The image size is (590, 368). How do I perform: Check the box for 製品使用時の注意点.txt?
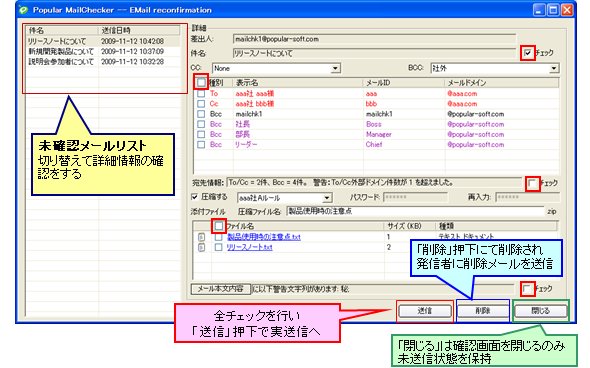(x=219, y=237)
